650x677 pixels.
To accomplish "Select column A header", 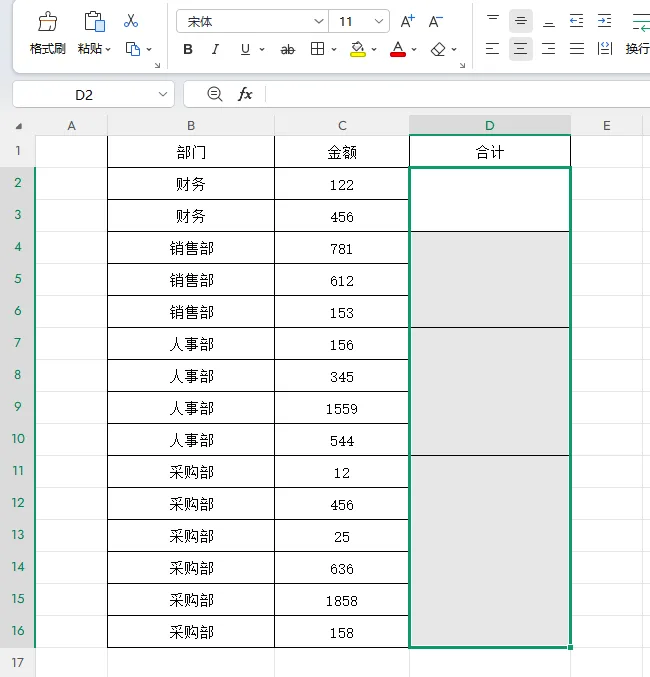I will pos(72,125).
